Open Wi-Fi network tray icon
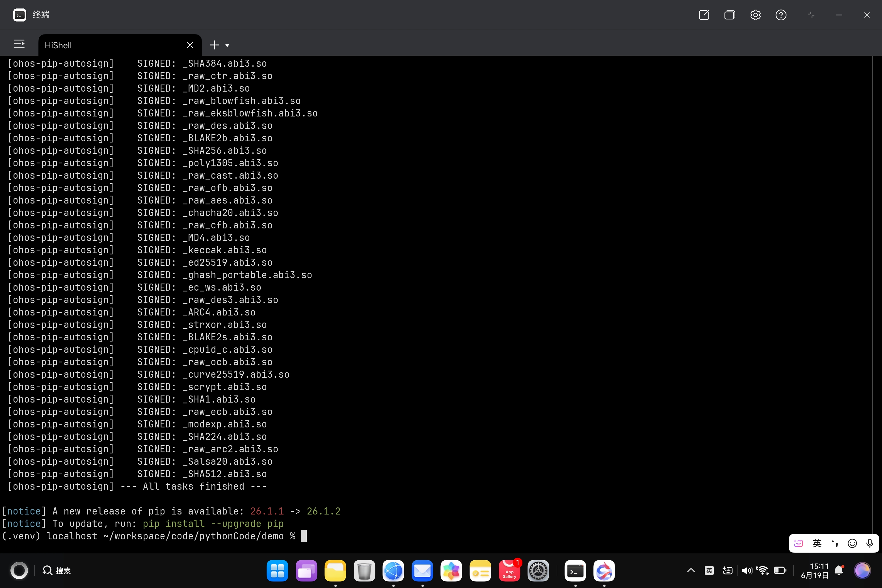The height and width of the screenshot is (588, 882). click(762, 570)
